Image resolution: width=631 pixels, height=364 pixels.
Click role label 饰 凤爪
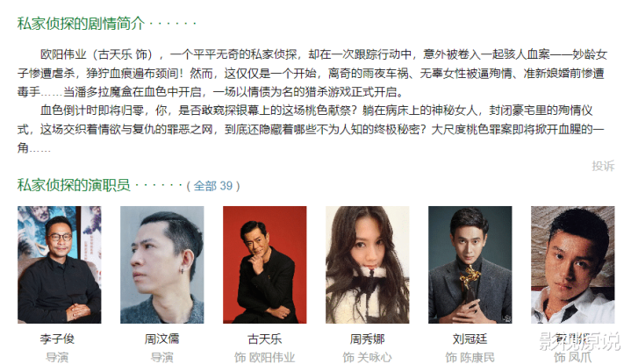pos(572,357)
